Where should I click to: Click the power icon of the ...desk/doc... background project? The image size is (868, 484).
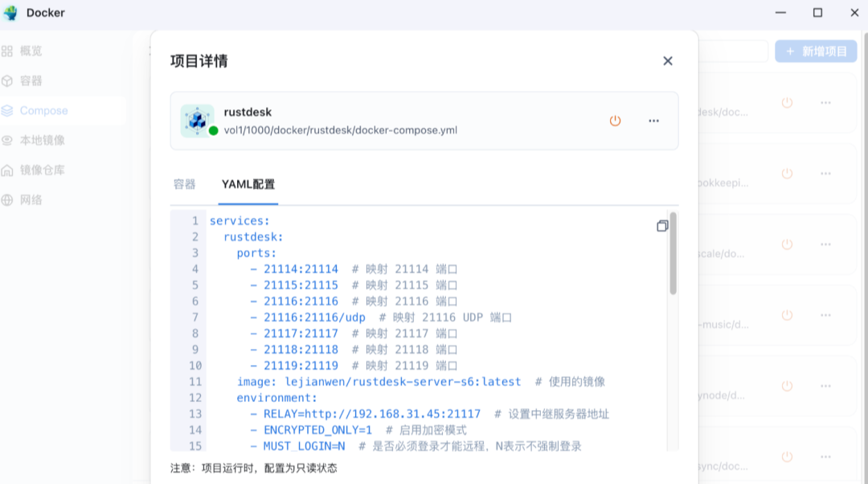787,102
